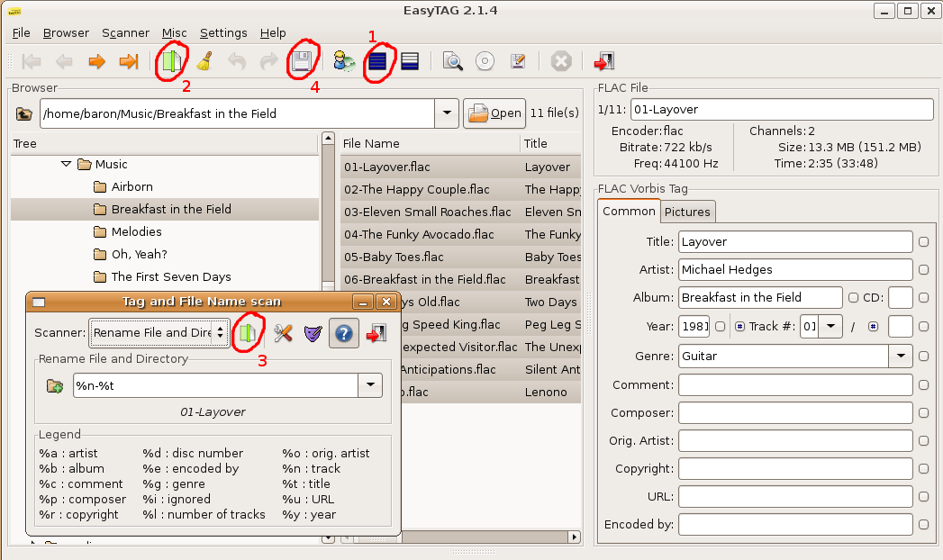Go to parent directory folder icon
The height and width of the screenshot is (560, 943).
point(24,113)
